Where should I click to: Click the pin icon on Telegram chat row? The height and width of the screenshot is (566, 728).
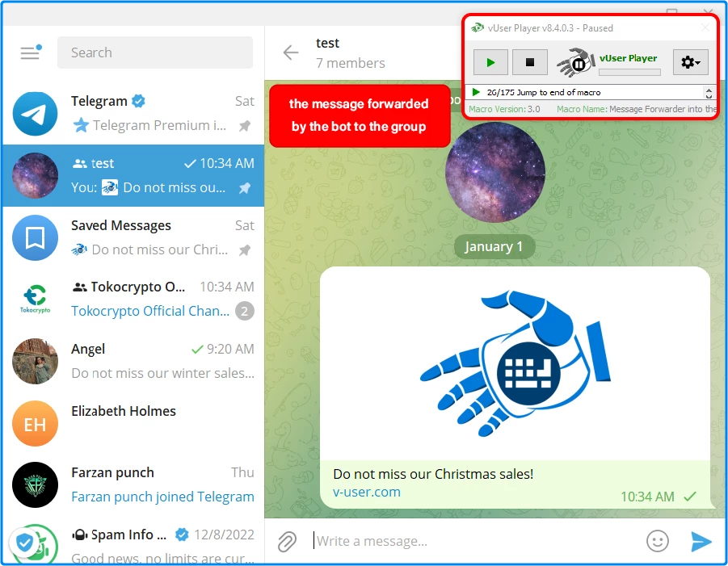point(245,126)
